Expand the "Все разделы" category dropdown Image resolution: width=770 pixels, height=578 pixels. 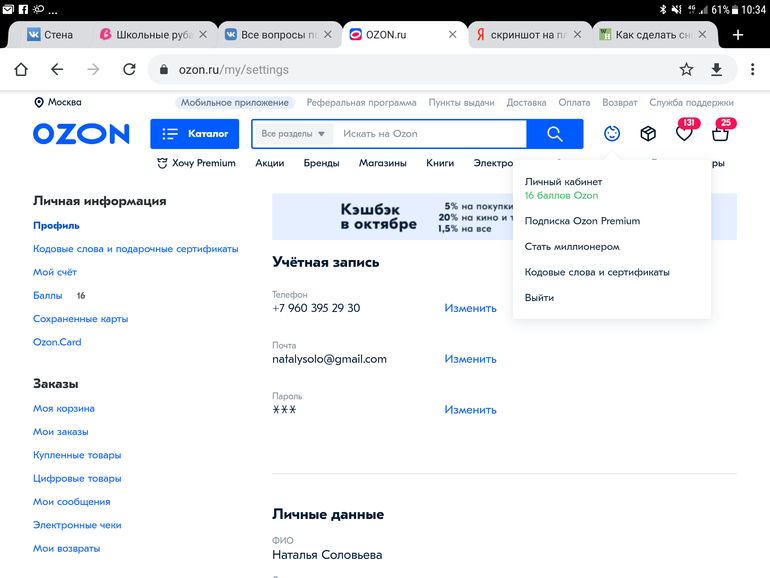point(293,134)
